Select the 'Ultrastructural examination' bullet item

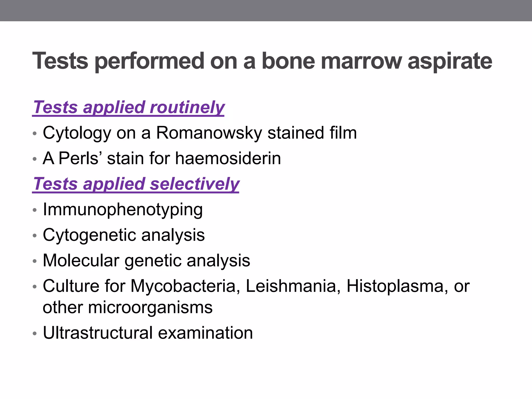click(148, 333)
